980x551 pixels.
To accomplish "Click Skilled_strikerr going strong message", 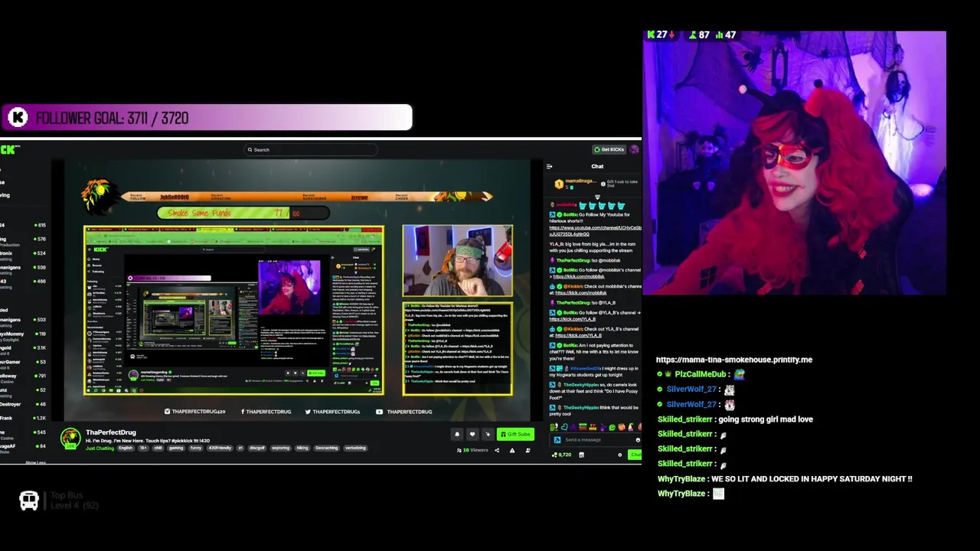I will [x=735, y=419].
